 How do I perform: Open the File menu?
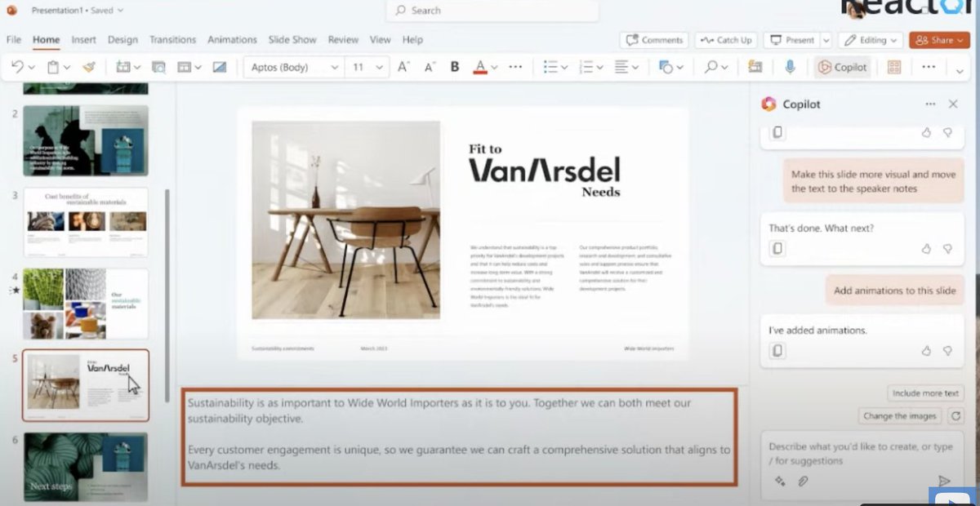coord(13,39)
